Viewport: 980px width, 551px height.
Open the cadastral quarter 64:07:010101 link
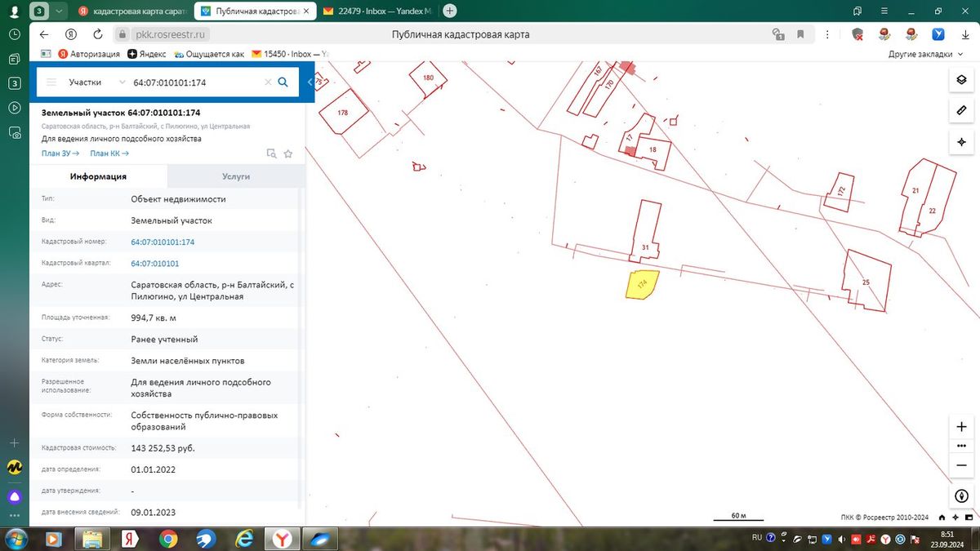(155, 264)
